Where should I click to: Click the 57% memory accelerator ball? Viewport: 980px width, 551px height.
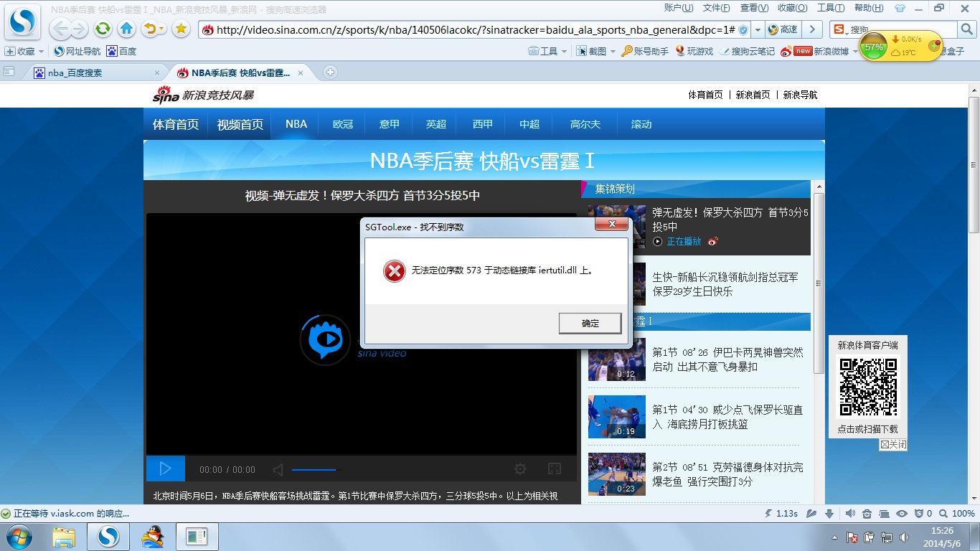875,47
